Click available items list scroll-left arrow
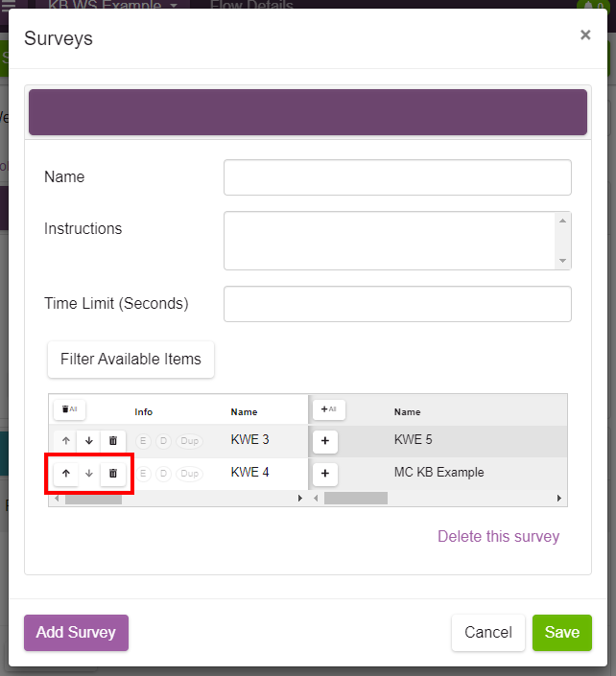The width and height of the screenshot is (616, 676). click(x=316, y=499)
